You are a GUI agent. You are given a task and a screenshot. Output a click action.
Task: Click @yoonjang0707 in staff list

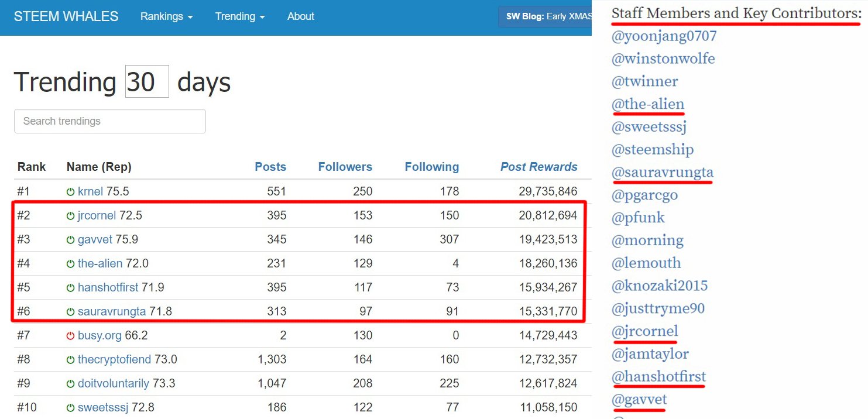664,36
